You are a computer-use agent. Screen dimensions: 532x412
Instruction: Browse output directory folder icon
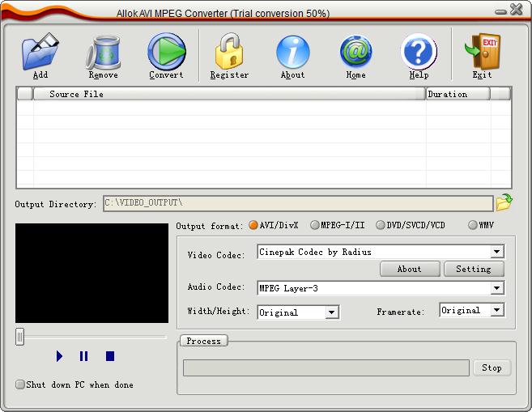click(504, 202)
